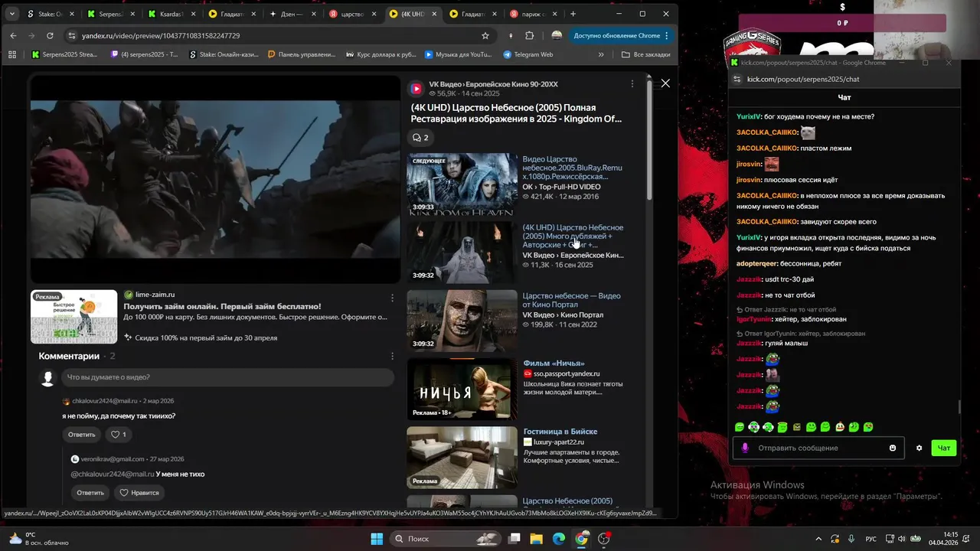Open the 'Получить займ онлайн' ad title
The image size is (980, 551).
pos(223,306)
